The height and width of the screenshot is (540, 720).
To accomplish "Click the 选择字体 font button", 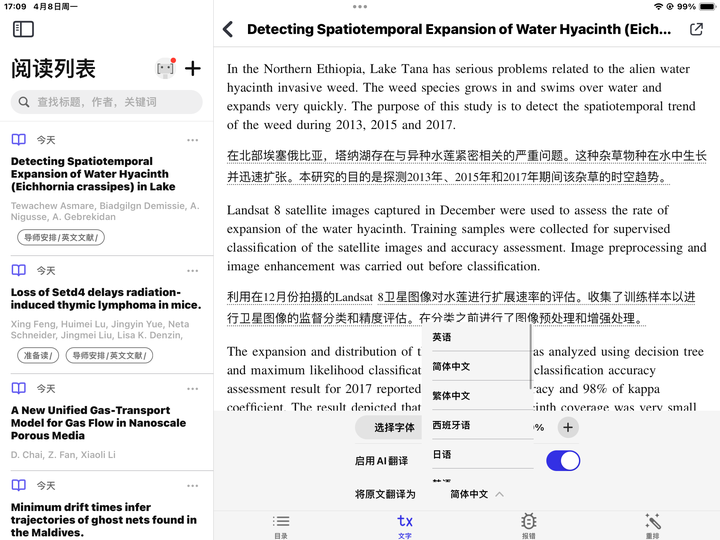I will tap(389, 428).
